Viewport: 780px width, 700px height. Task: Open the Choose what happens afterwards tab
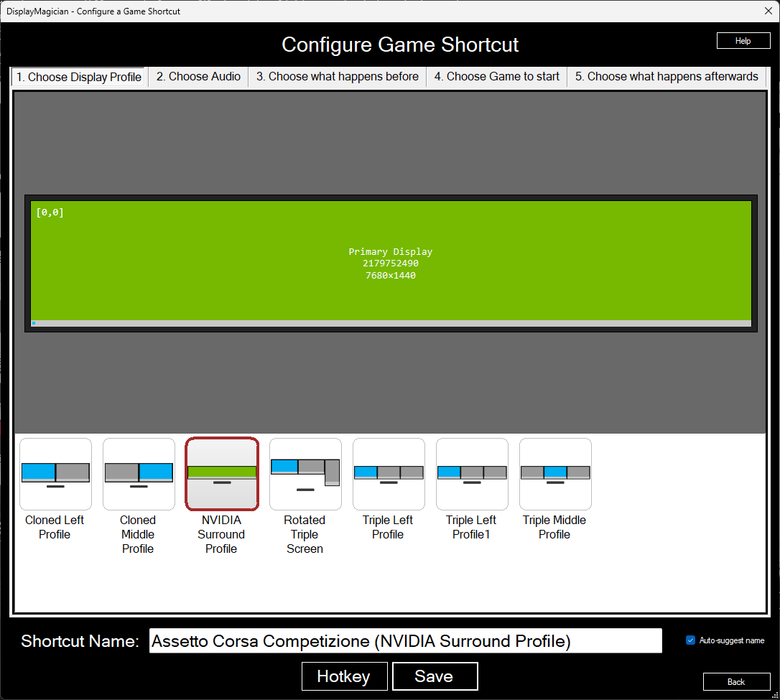coord(667,77)
